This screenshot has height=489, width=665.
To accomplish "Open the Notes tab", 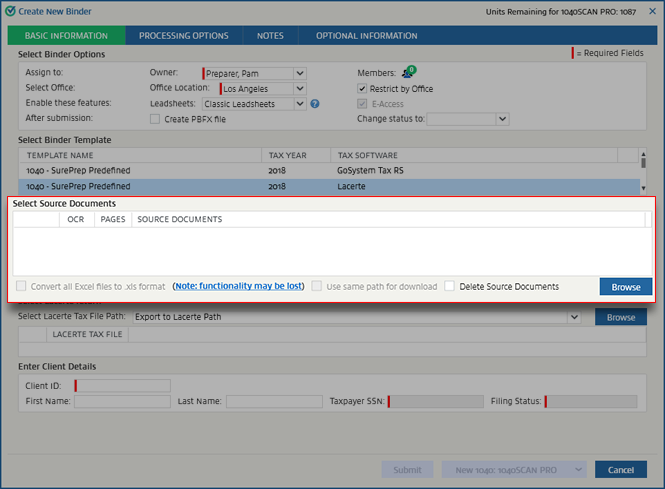I will (270, 36).
